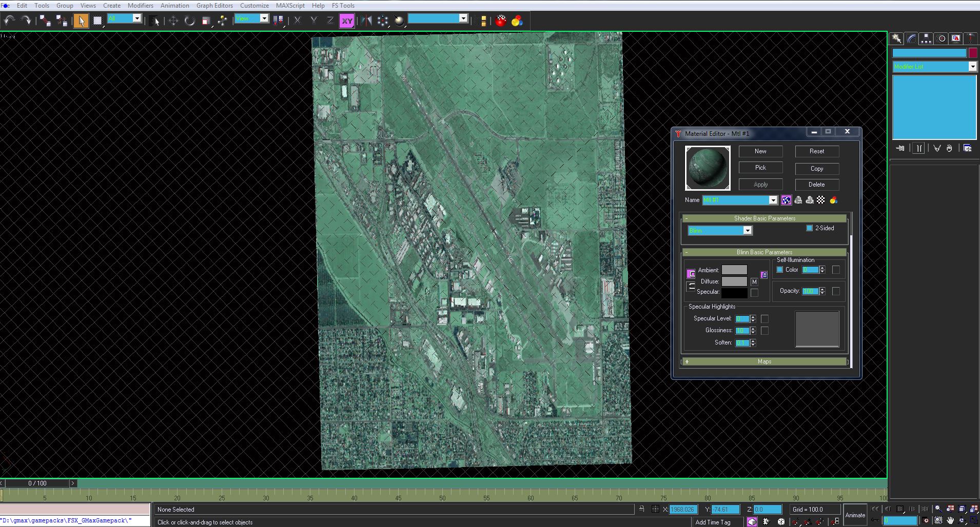This screenshot has height=527, width=980.
Task: Open the FS Tools menu
Action: point(343,6)
